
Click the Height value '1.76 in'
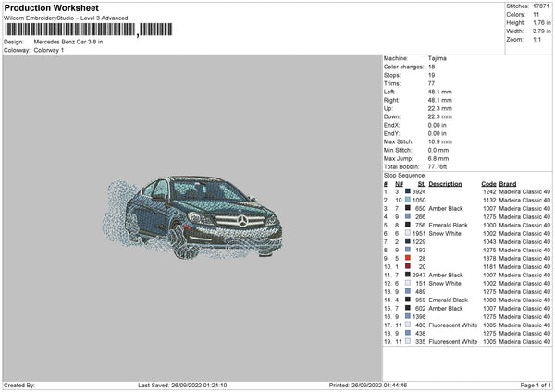(542, 22)
